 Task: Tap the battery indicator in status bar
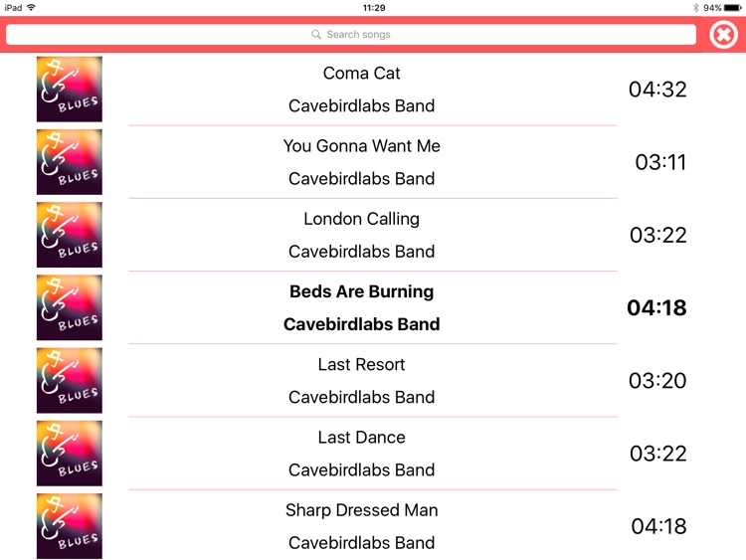click(733, 8)
